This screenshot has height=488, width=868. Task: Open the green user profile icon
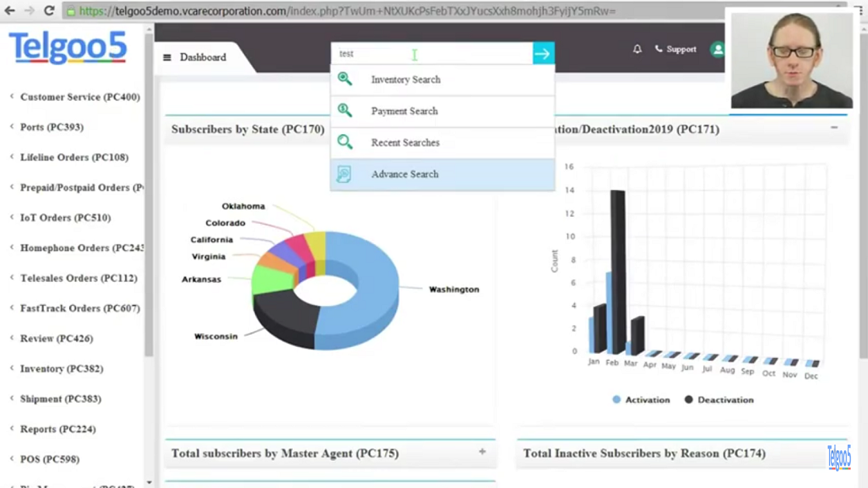point(718,50)
